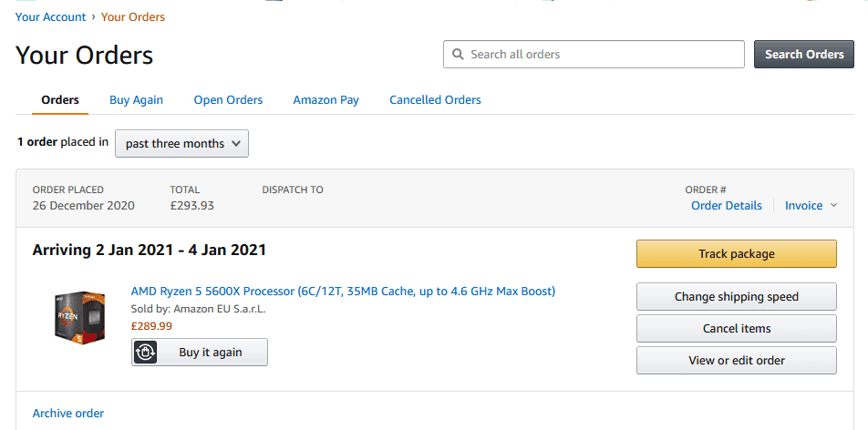Click the magnifier icon in the search box
The image size is (868, 430).
458,55
